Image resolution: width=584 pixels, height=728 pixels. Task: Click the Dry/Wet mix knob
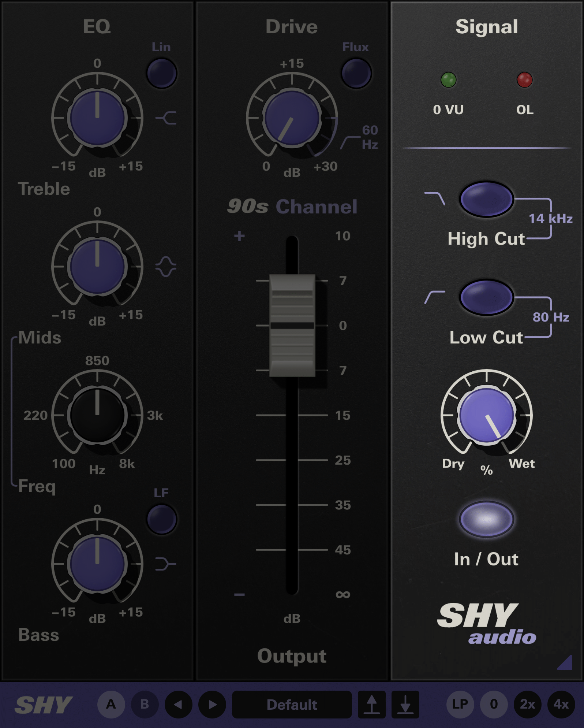(x=487, y=415)
